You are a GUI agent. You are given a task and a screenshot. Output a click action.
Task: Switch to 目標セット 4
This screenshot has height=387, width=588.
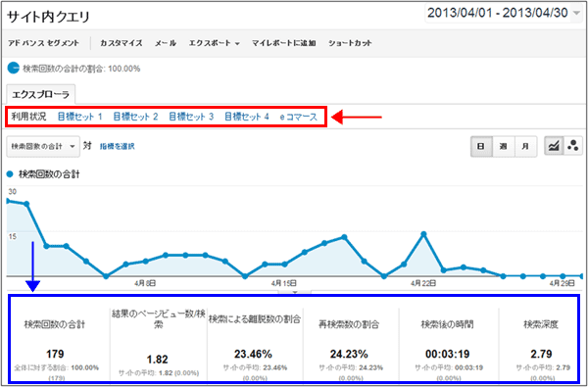click(x=247, y=117)
